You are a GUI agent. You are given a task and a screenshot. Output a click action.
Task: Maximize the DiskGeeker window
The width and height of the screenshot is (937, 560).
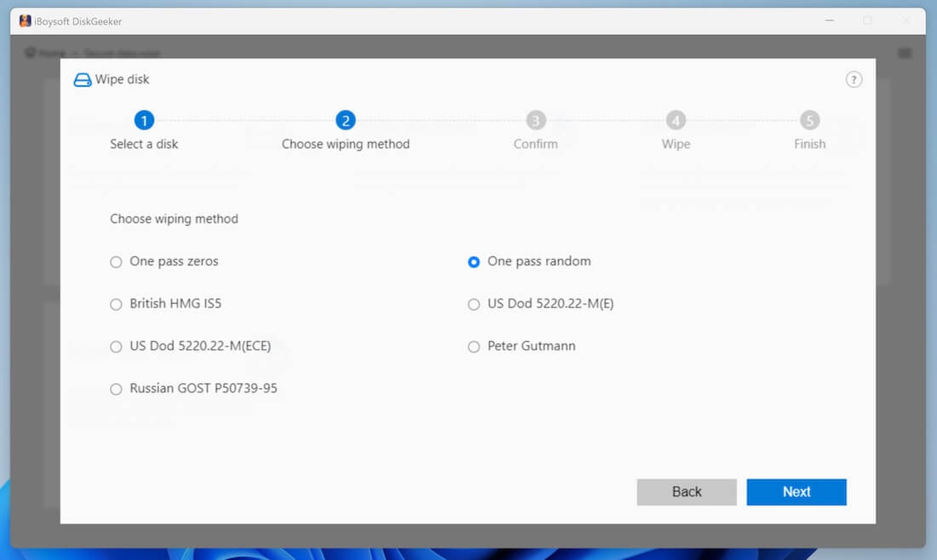point(868,20)
